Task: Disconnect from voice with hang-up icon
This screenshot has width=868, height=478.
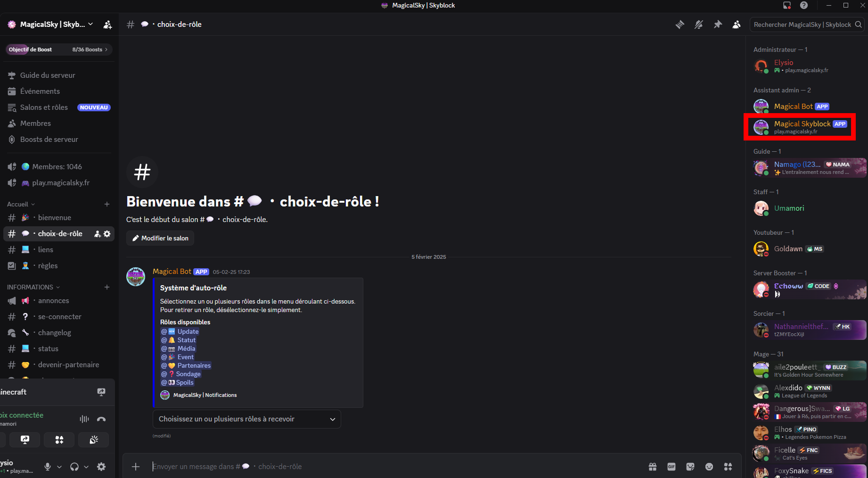Action: click(x=101, y=419)
